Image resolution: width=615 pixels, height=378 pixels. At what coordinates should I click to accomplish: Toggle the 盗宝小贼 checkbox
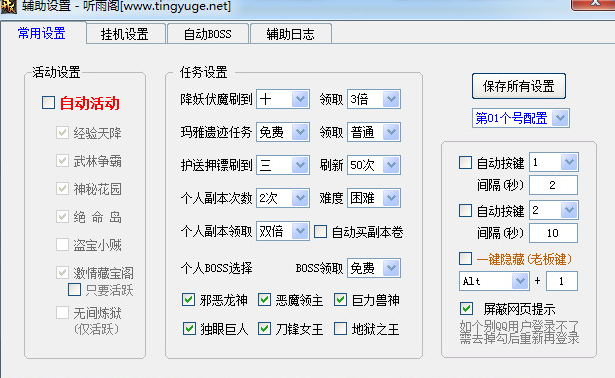click(x=62, y=245)
